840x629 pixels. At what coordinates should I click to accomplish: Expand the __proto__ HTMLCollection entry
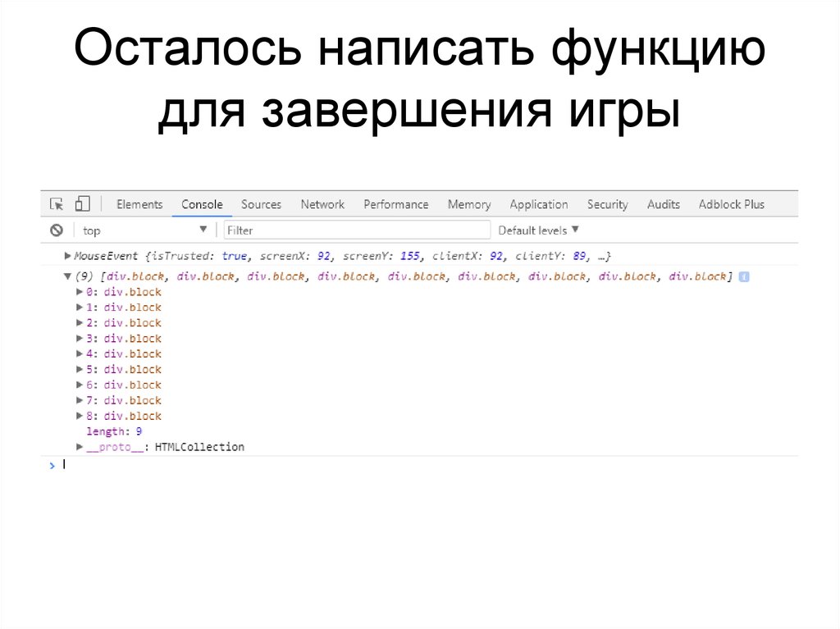pos(78,446)
